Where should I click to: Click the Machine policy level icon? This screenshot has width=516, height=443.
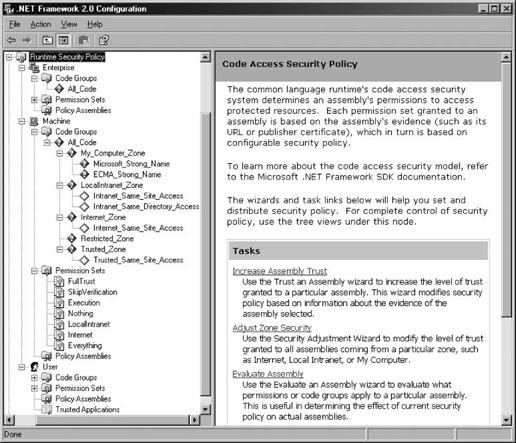[x=34, y=121]
